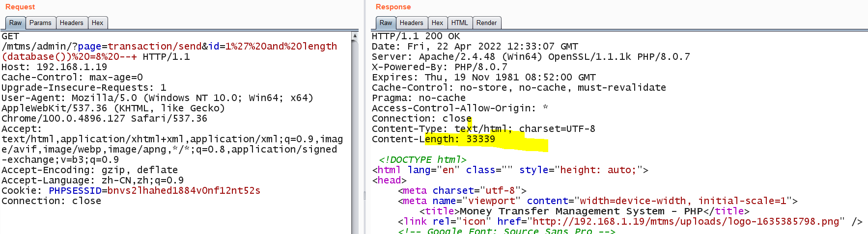Image resolution: width=868 pixels, height=234 pixels.
Task: Click the Response panel heading
Action: point(393,7)
